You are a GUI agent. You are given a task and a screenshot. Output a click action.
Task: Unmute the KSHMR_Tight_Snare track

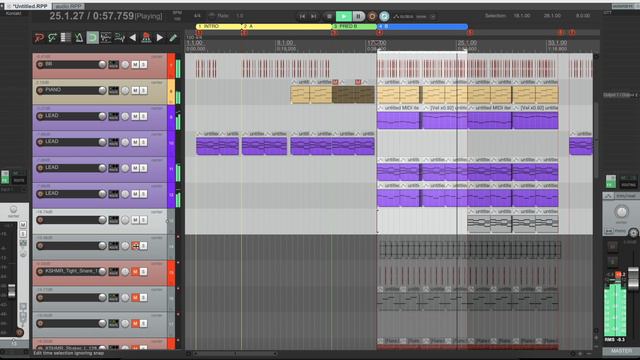click(x=135, y=271)
